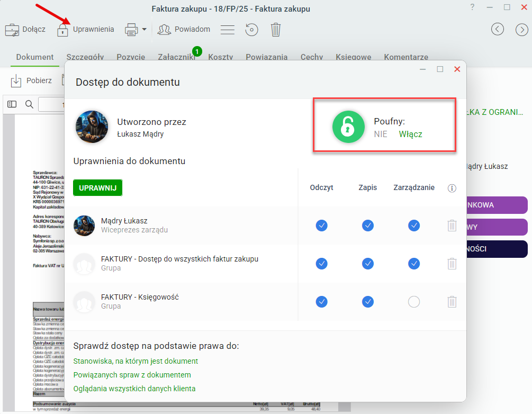Open the Księgowe tab

pos(353,57)
